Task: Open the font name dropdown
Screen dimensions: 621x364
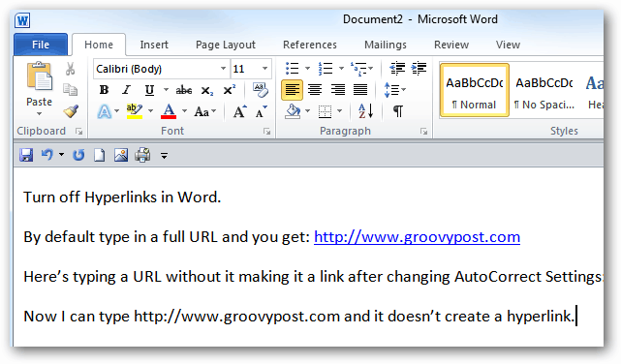Action: click(224, 69)
